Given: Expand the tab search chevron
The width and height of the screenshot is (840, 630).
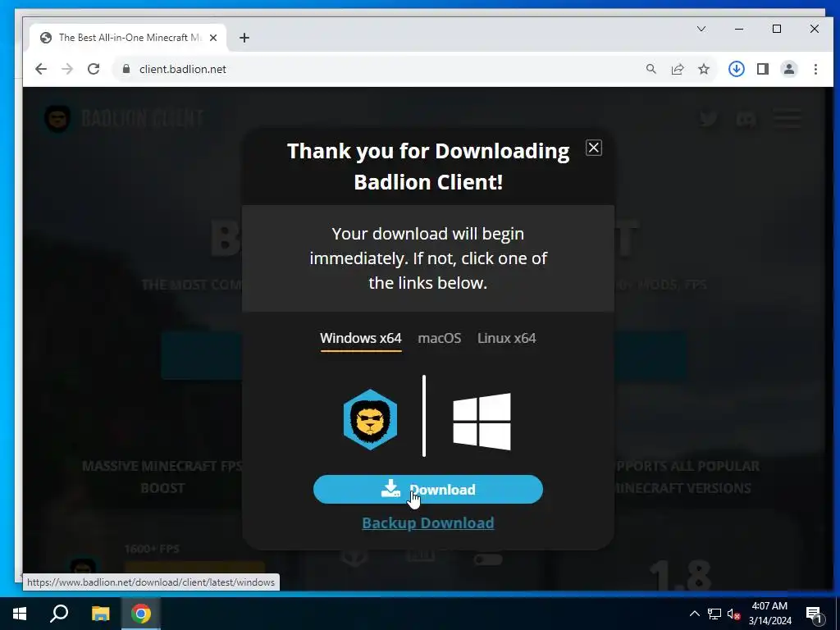Looking at the screenshot, I should coord(701,29).
